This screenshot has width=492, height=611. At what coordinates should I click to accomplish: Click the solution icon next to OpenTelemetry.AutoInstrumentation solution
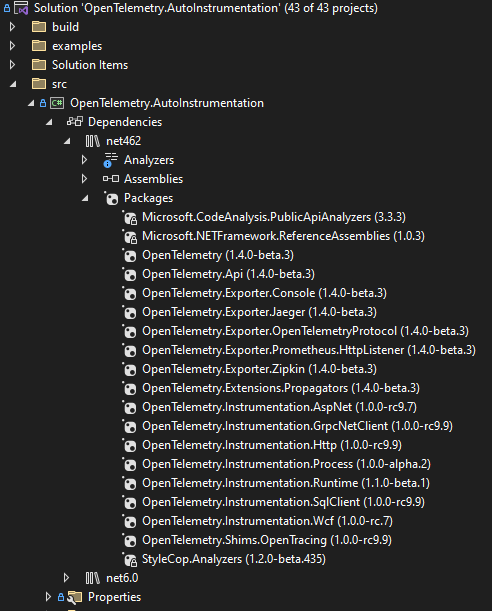click(x=21, y=8)
